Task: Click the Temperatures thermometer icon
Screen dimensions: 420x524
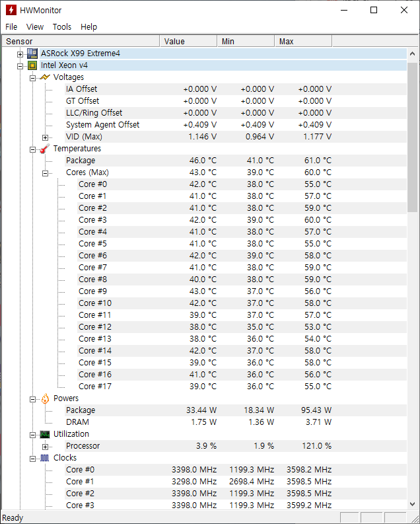Action: 45,149
